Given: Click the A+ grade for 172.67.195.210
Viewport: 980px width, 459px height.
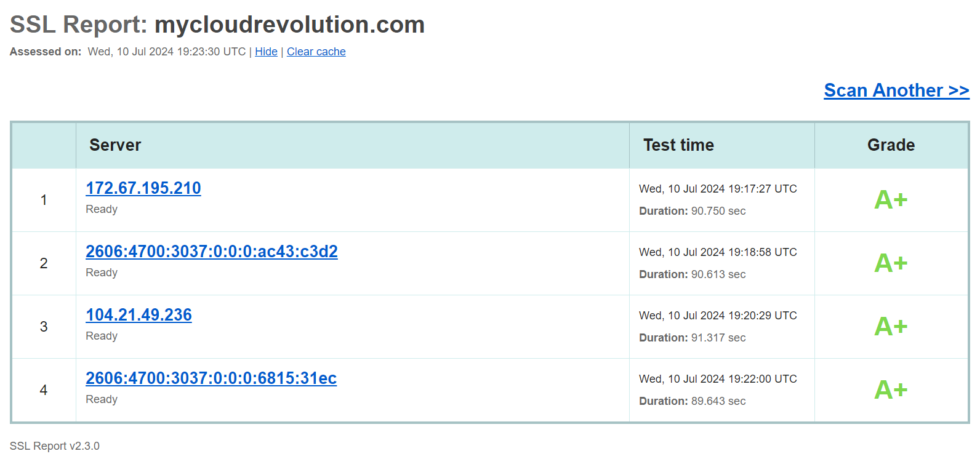Looking at the screenshot, I should [x=891, y=200].
